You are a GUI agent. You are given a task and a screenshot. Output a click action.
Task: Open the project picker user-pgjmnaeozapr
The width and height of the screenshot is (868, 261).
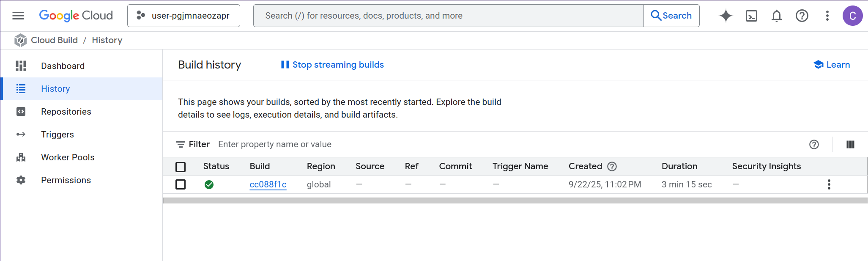pyautogui.click(x=183, y=16)
